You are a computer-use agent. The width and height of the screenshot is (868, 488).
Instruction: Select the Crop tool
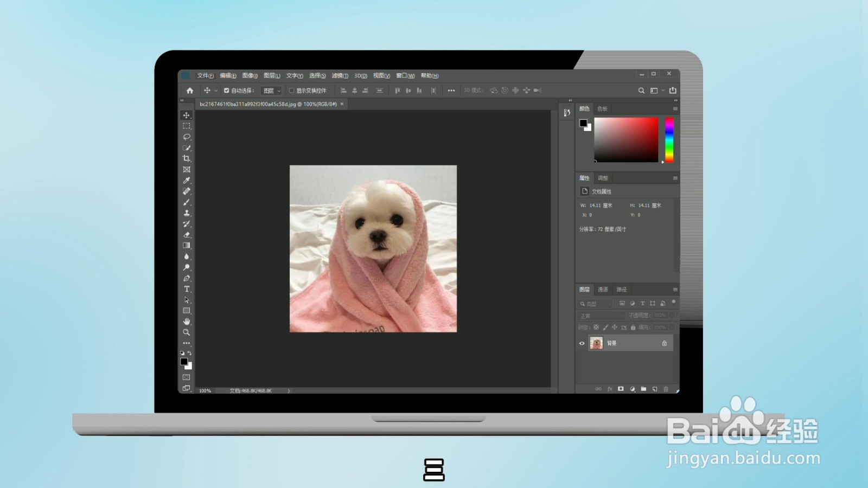coord(187,158)
